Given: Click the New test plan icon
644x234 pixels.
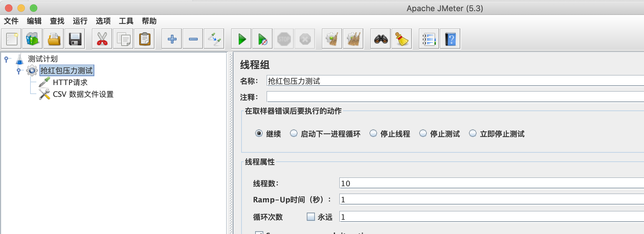Looking at the screenshot, I should coord(11,39).
